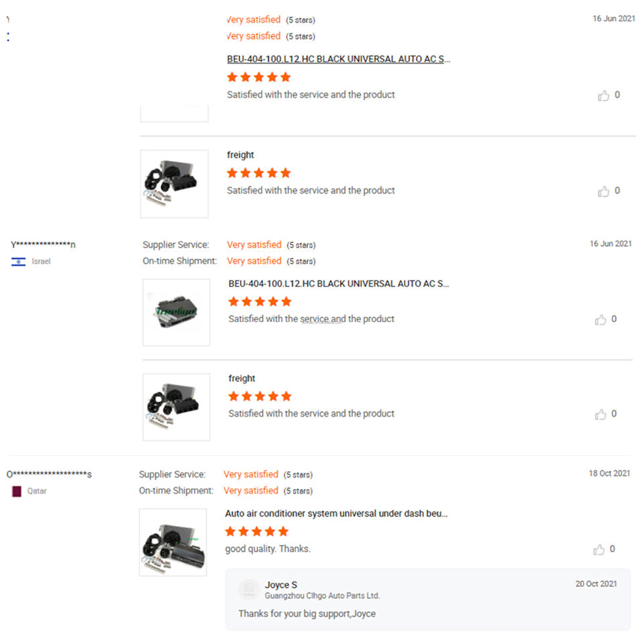Image resolution: width=644 pixels, height=644 pixels.
Task: Like the first freight review at top
Action: pos(604,192)
